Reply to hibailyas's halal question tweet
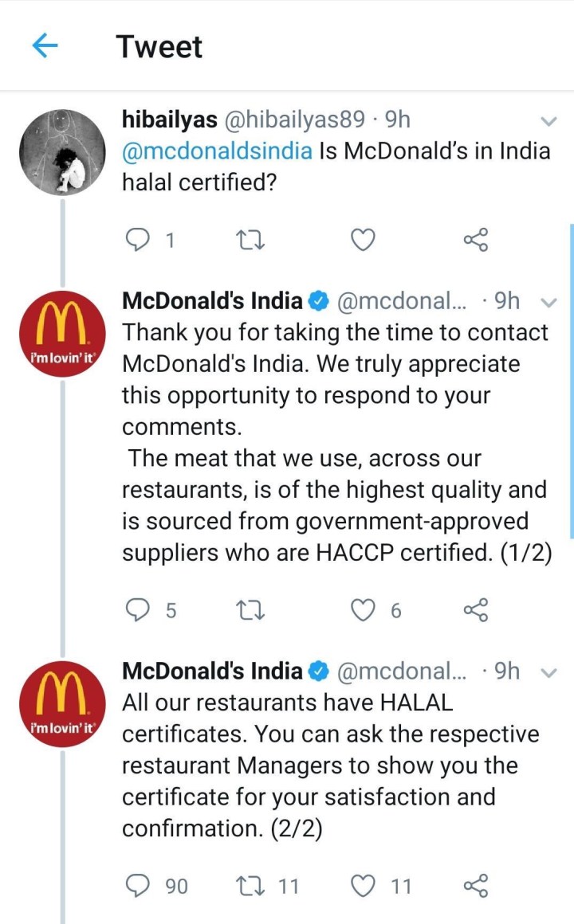 pyautogui.click(x=140, y=240)
